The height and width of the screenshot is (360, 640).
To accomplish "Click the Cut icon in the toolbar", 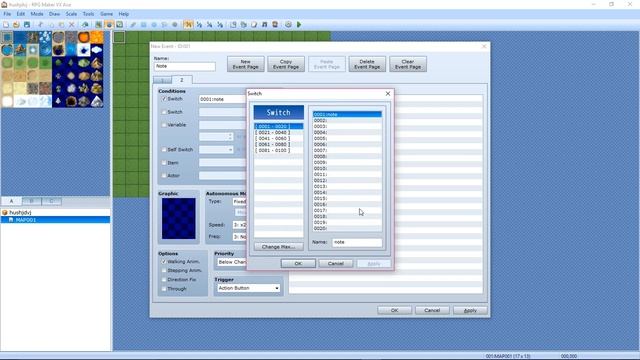I will pyautogui.click(x=41, y=25).
